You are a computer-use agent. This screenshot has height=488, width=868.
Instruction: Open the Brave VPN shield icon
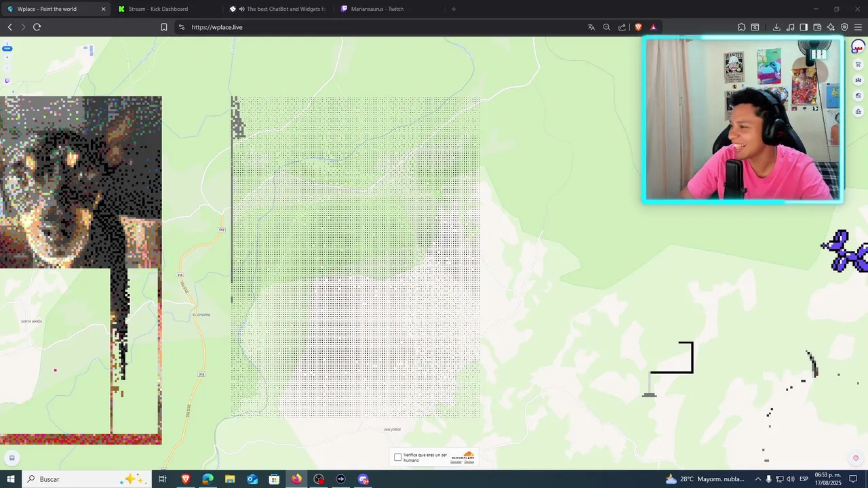click(x=844, y=27)
